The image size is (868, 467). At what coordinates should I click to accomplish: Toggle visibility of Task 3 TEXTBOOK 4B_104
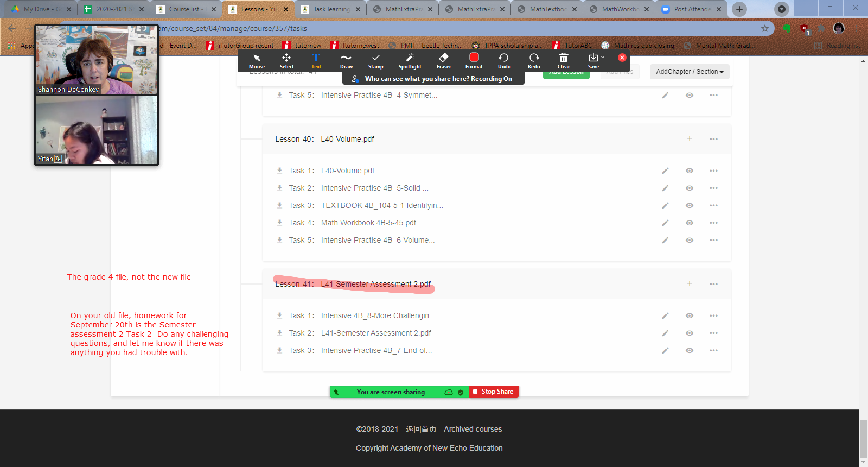click(x=690, y=205)
